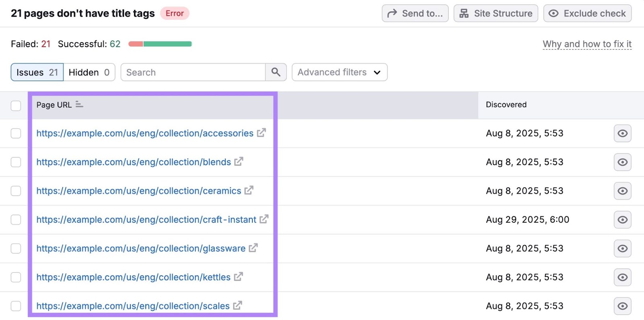Open ceramics URL external link icon

click(x=249, y=190)
